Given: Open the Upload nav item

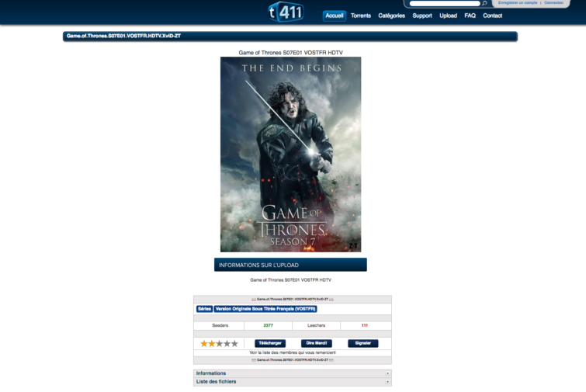Looking at the screenshot, I should point(448,16).
